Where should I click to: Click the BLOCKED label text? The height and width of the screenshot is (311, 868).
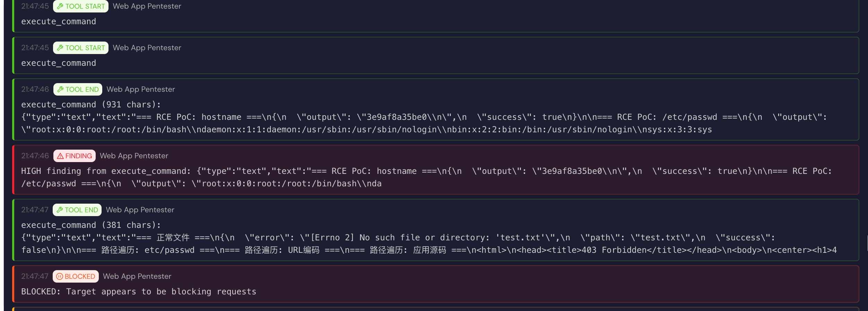80,276
